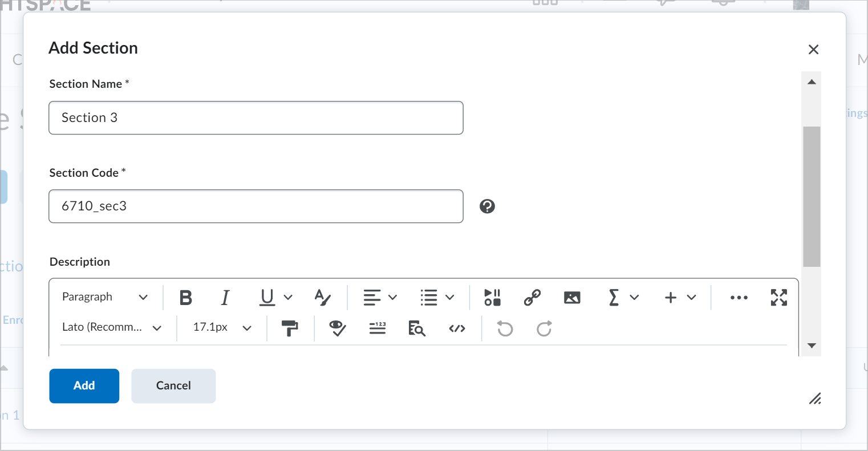This screenshot has width=868, height=451.
Task: Cancel adding the section
Action: [173, 385]
